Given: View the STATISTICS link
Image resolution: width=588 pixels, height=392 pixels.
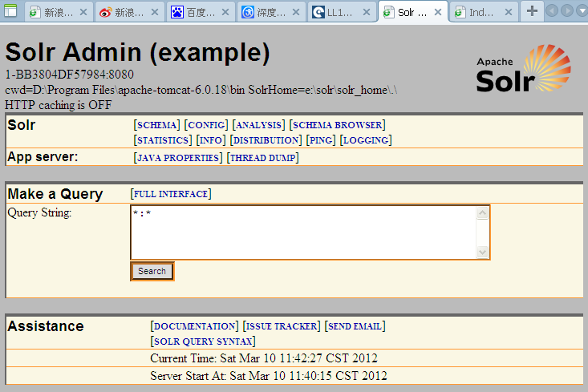Looking at the screenshot, I should point(163,140).
